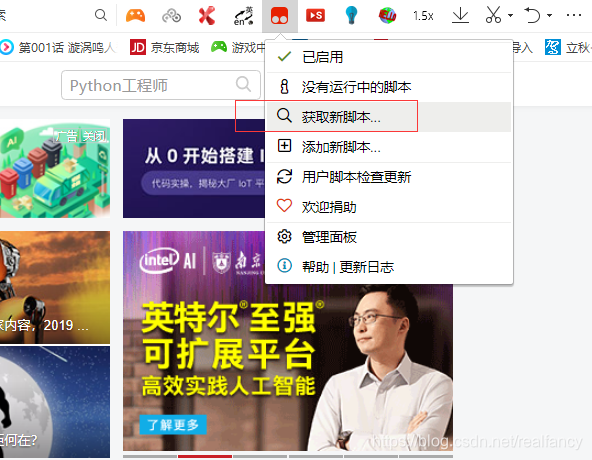Click the magnifier in the Python工程师 box
Viewport: 592px width, 460px height.
pyautogui.click(x=244, y=85)
